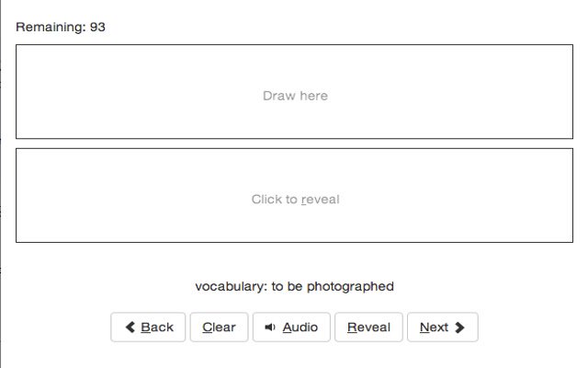Click the word 'photographed' in the prompt
This screenshot has width=588, height=368.
click(x=350, y=287)
